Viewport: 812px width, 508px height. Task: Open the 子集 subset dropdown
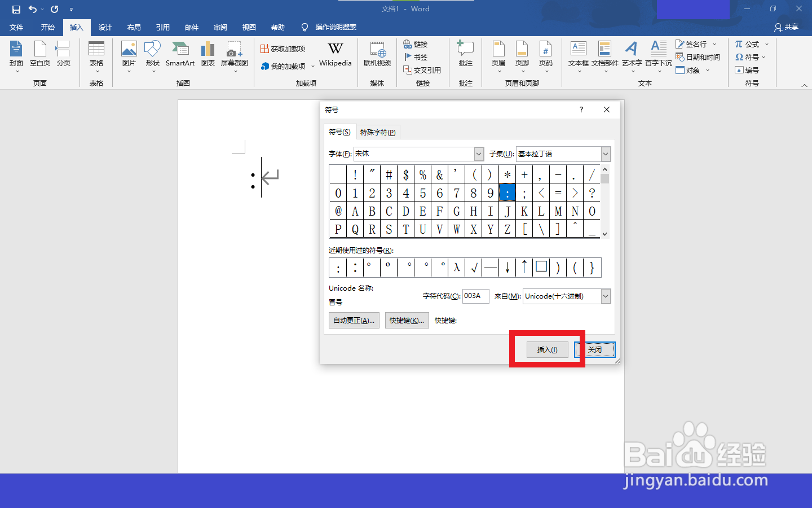pos(605,154)
